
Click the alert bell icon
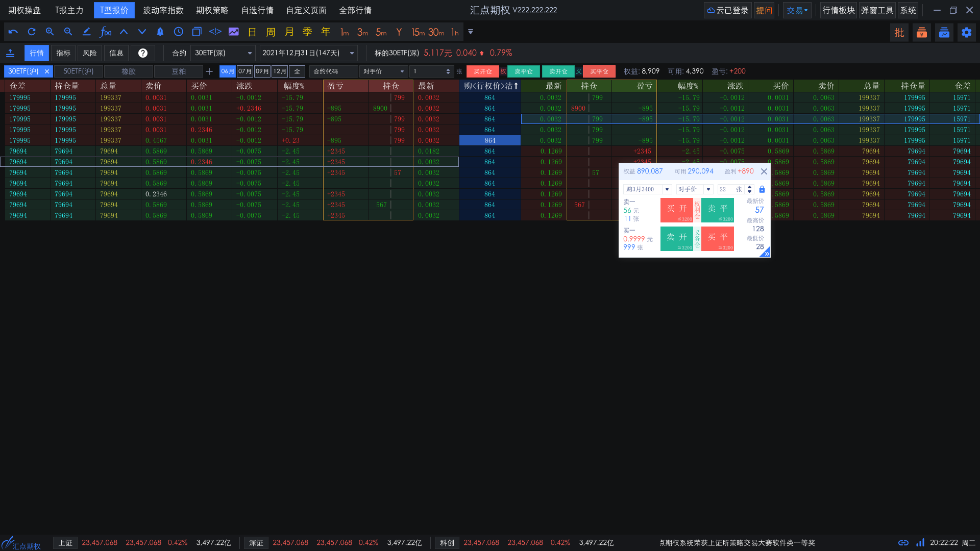[x=160, y=32]
